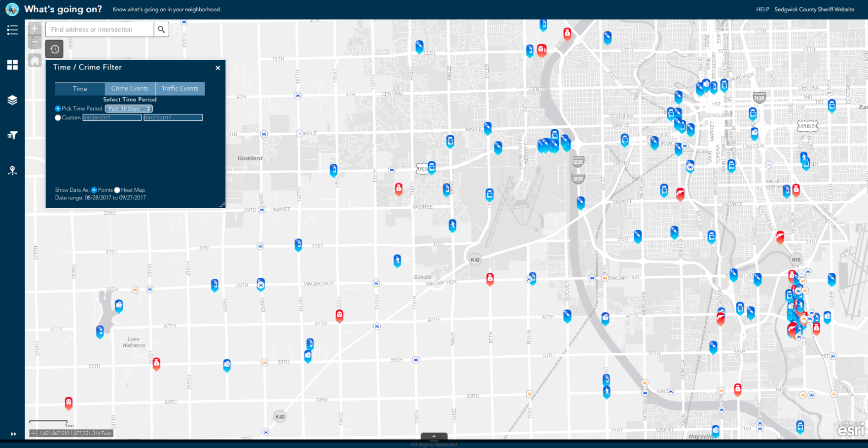Click the Find address or intersection field
The image size is (868, 448).
coord(100,30)
